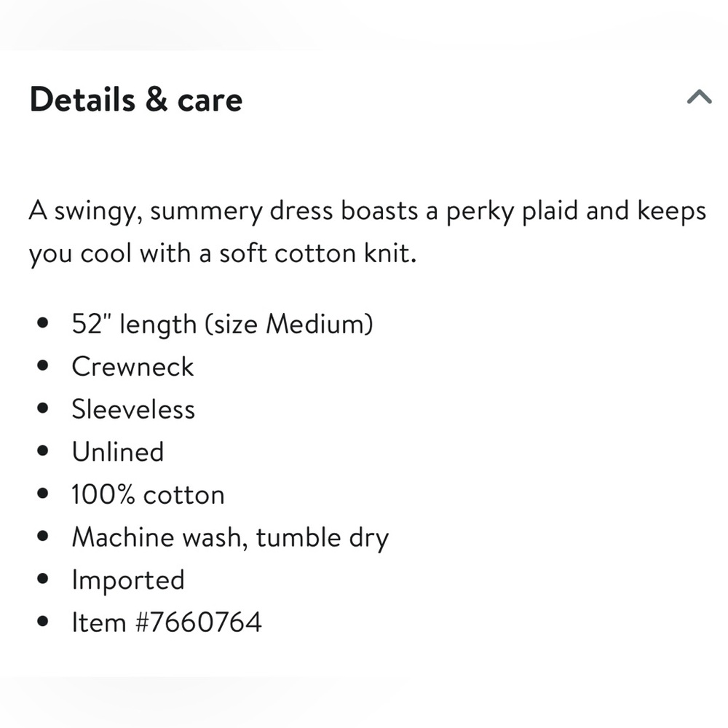
Task: Click Machine wash, tumble dry text
Action: (230, 538)
